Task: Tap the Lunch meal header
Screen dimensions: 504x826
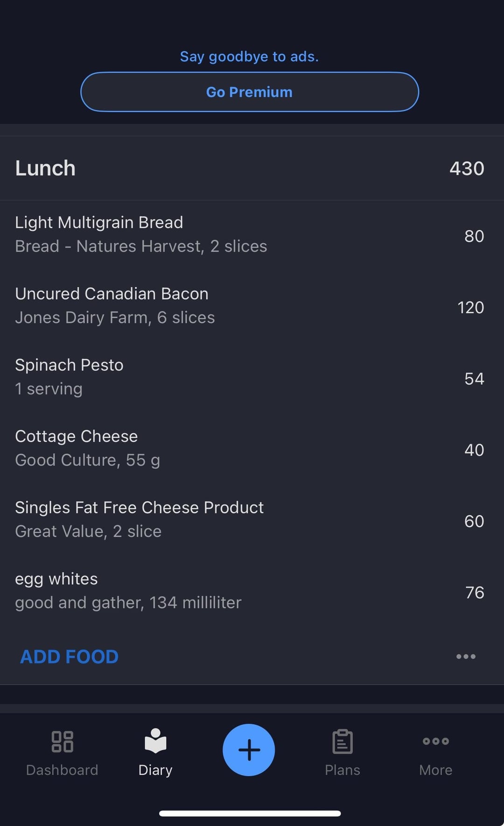Action: point(45,168)
